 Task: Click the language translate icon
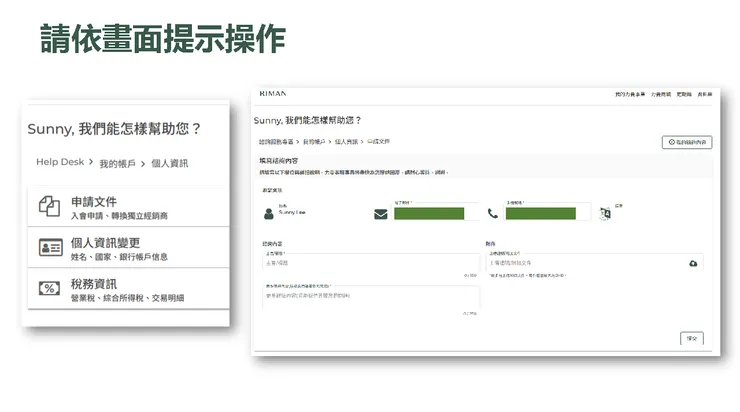(605, 214)
